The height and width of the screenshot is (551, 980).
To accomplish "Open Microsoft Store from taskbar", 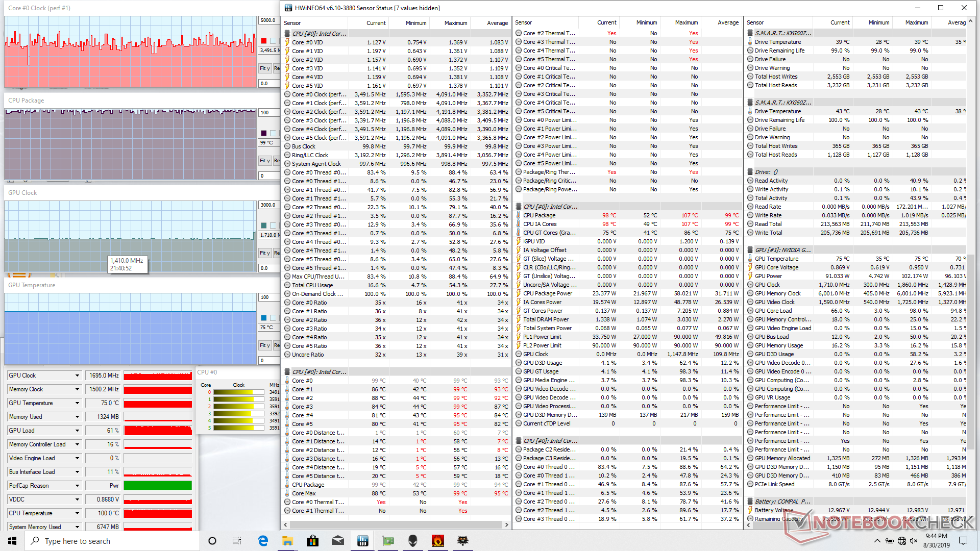I will tap(313, 541).
